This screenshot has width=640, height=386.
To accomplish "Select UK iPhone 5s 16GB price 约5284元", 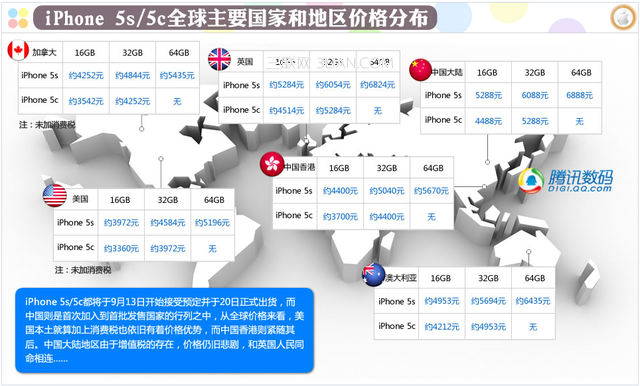I will click(287, 85).
